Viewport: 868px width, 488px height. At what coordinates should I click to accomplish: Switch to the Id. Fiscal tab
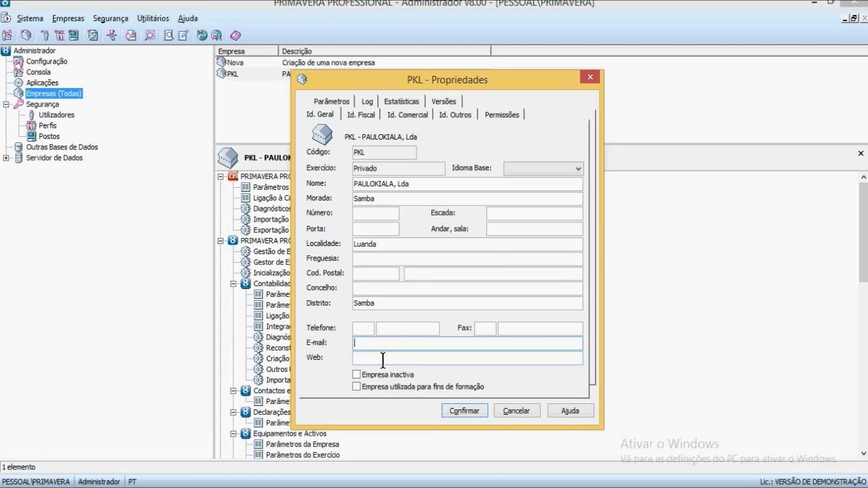[361, 115]
